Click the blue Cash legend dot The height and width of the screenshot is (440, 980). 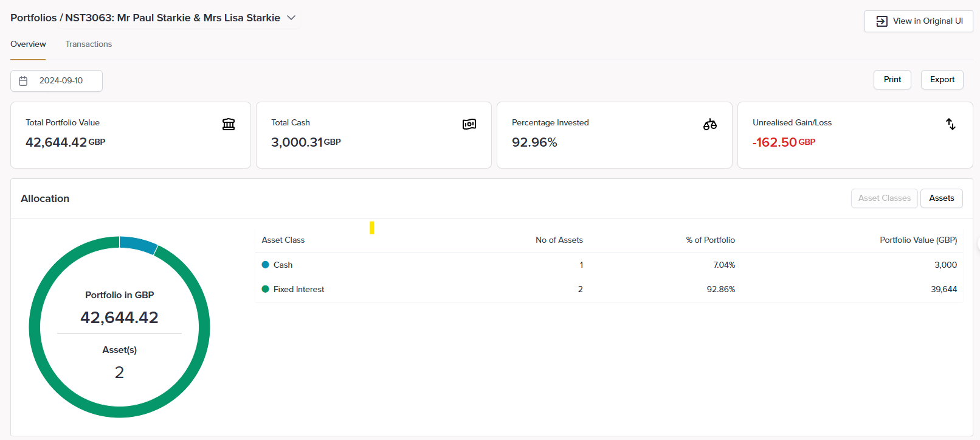point(265,265)
